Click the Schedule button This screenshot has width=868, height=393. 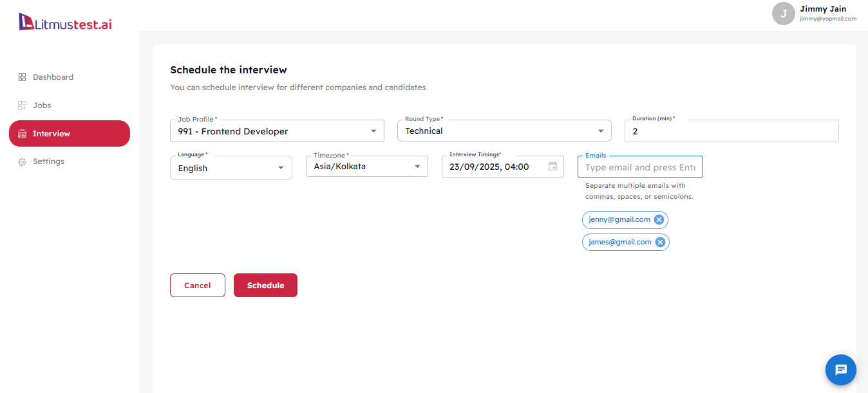[265, 285]
